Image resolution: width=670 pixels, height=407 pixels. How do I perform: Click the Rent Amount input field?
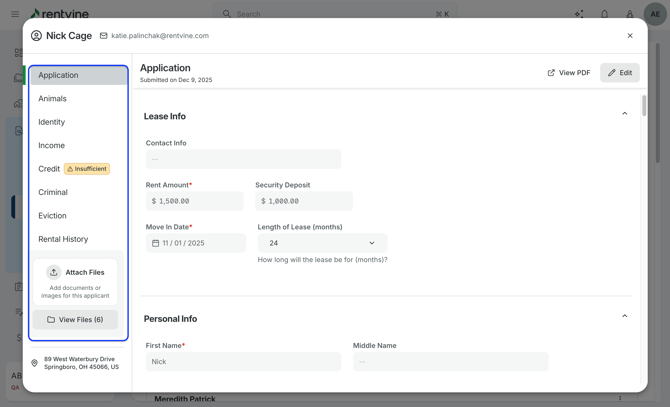click(195, 201)
